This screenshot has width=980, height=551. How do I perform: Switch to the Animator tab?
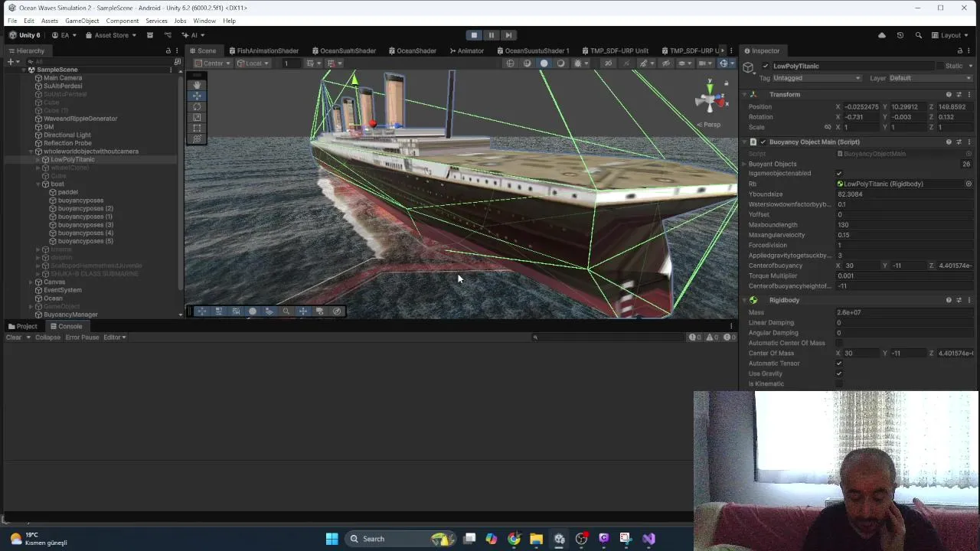coord(466,51)
